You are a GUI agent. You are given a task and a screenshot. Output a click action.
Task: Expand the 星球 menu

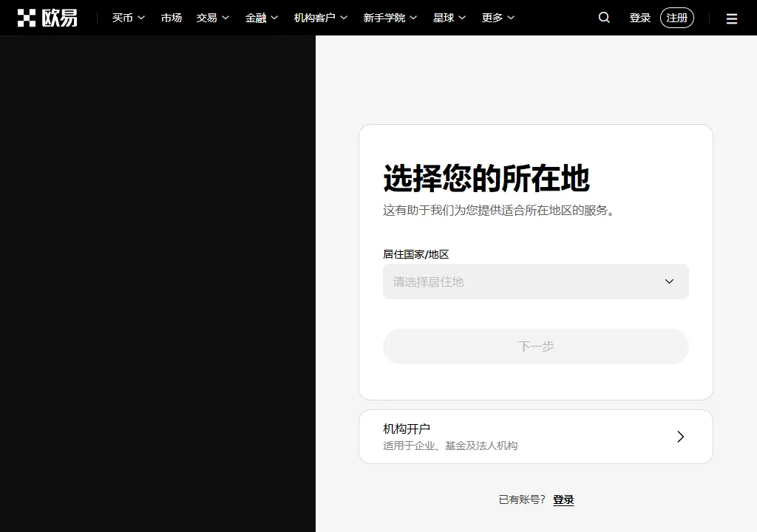449,18
